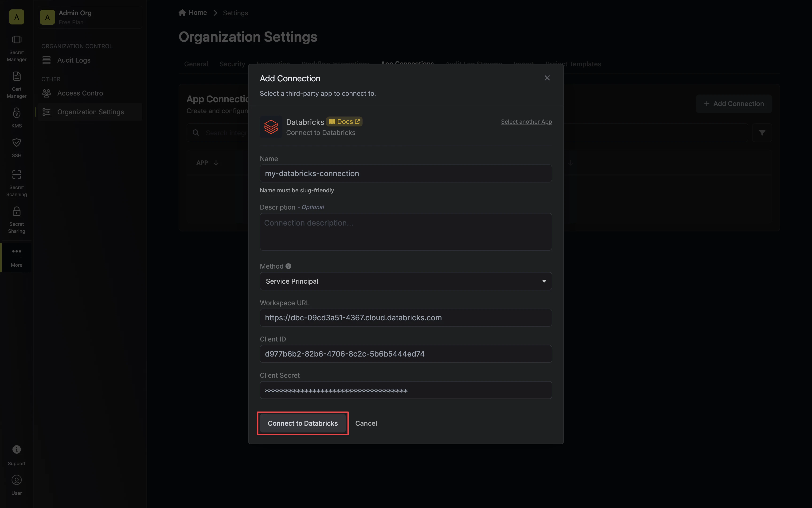Switch to the Project Templates tab
Image resolution: width=812 pixels, height=508 pixels.
[573, 64]
